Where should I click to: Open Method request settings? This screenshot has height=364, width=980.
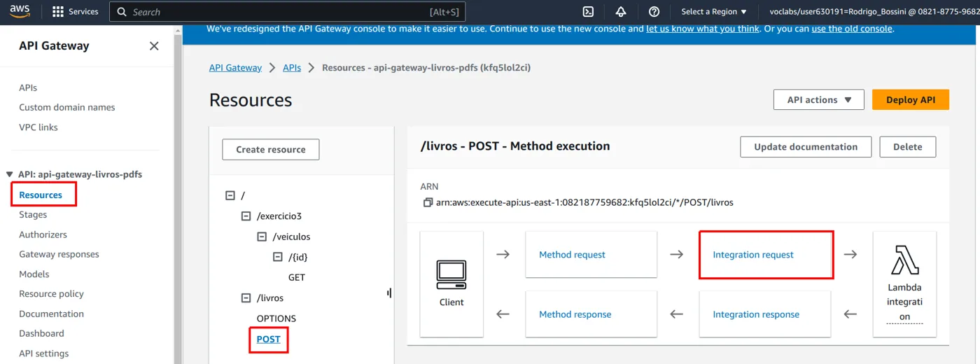pyautogui.click(x=572, y=255)
